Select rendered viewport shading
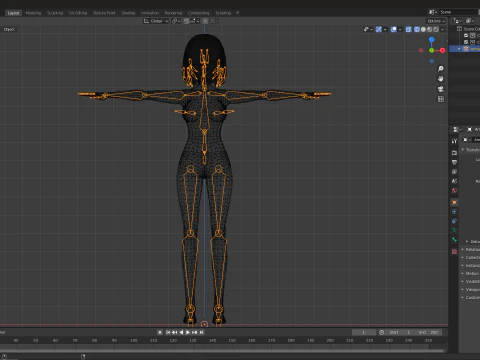Viewport: 480px width, 360px height. click(436, 29)
